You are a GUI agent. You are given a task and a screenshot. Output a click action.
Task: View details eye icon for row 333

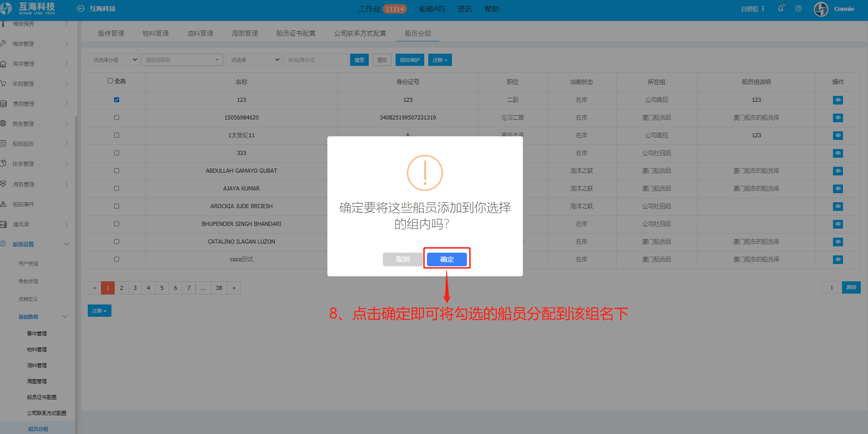pos(838,153)
